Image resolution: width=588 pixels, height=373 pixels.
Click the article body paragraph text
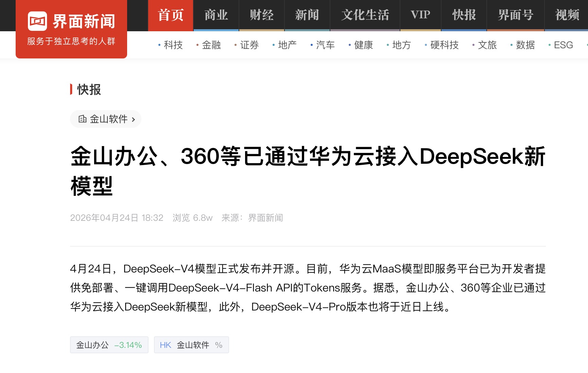(x=308, y=288)
